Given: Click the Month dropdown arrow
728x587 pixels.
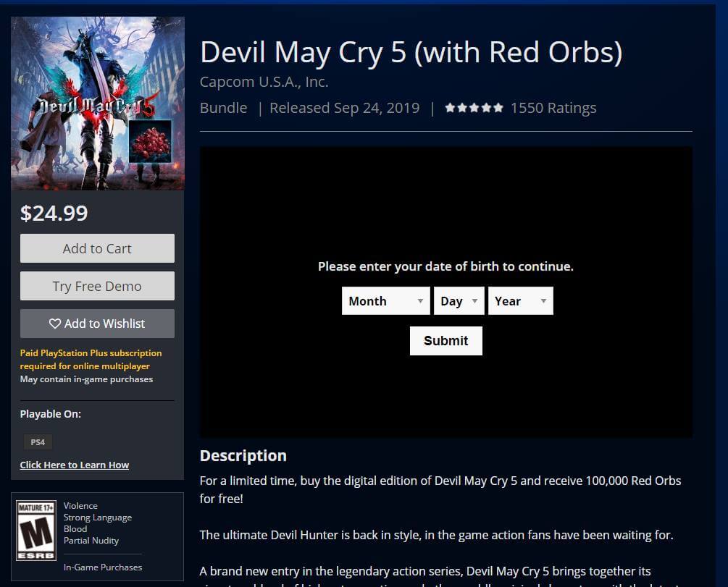Looking at the screenshot, I should pyautogui.click(x=420, y=300).
